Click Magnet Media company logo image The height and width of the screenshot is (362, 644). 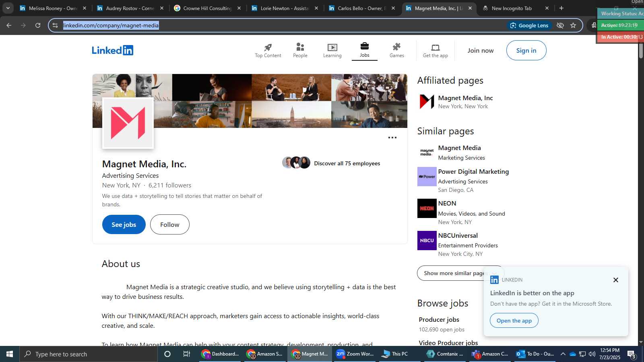pos(128,123)
